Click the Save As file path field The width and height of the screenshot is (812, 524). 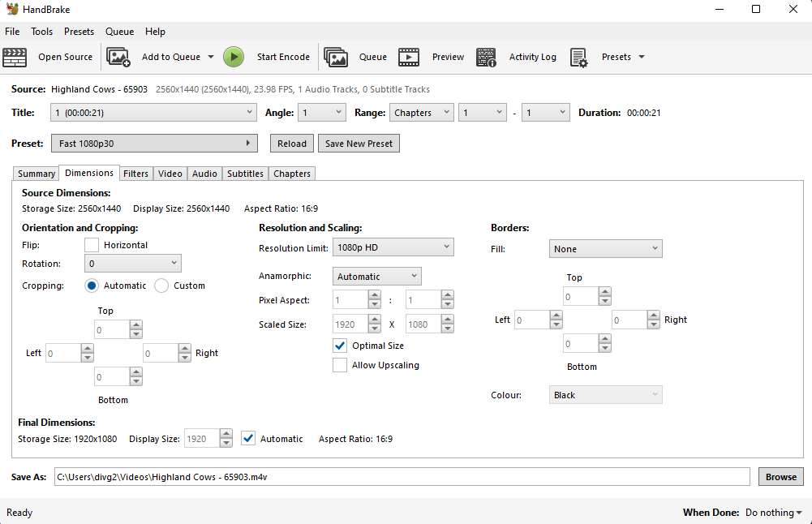402,477
